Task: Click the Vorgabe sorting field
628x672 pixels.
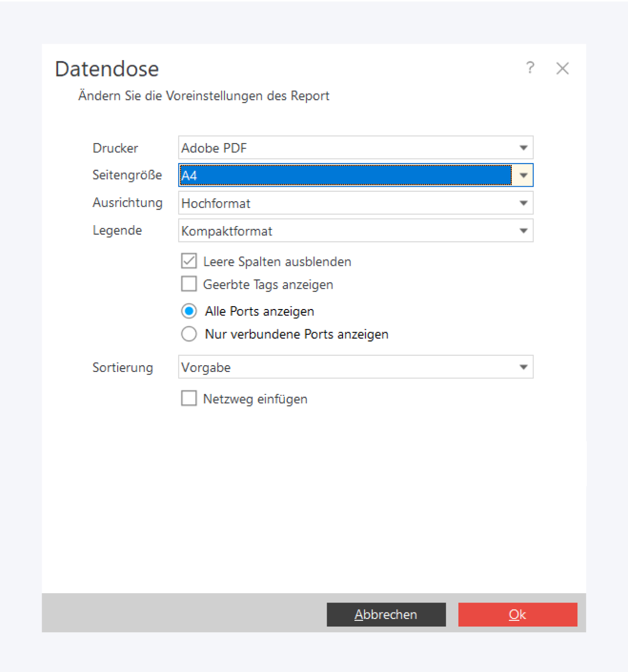Action: tap(346, 367)
